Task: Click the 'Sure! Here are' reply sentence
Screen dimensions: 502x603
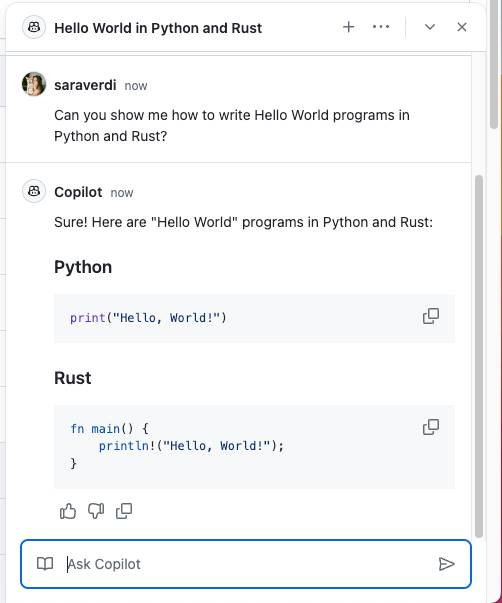Action: [x=243, y=222]
